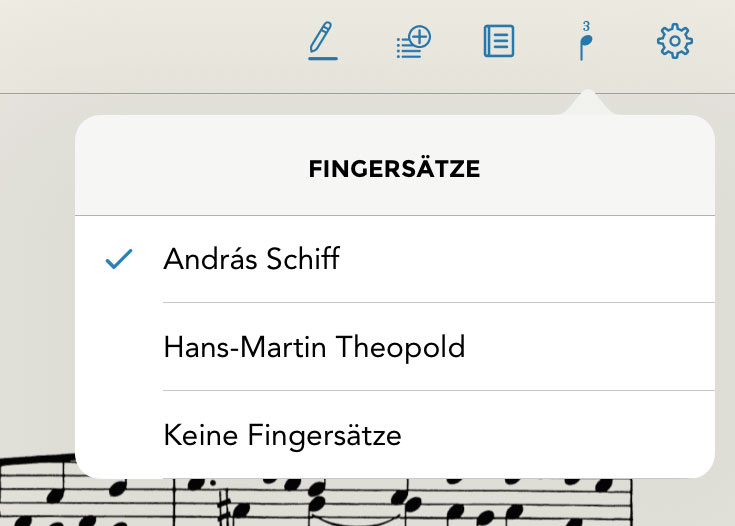The width and height of the screenshot is (735, 526).
Task: Click the popover's arrow pointer below toolbar
Action: point(588,104)
